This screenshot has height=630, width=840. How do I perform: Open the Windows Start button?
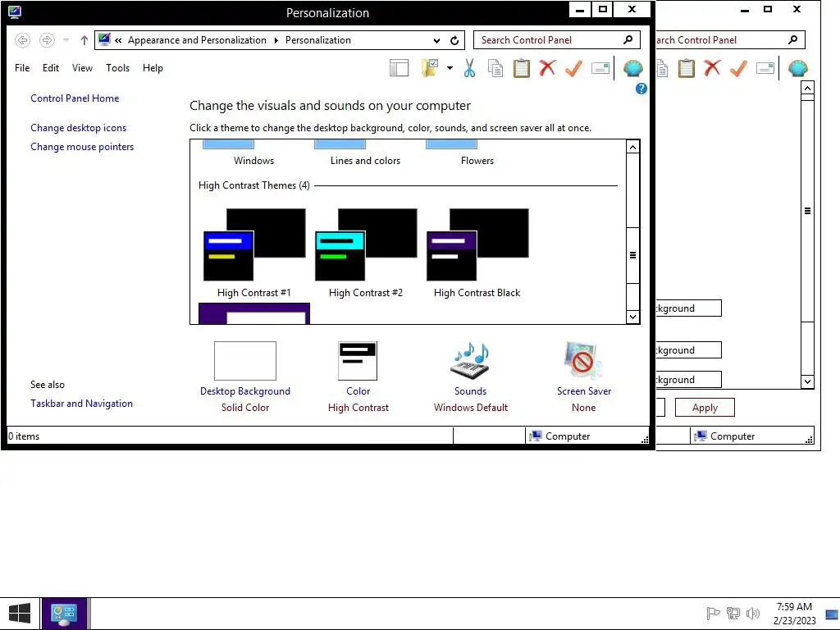pyautogui.click(x=20, y=614)
